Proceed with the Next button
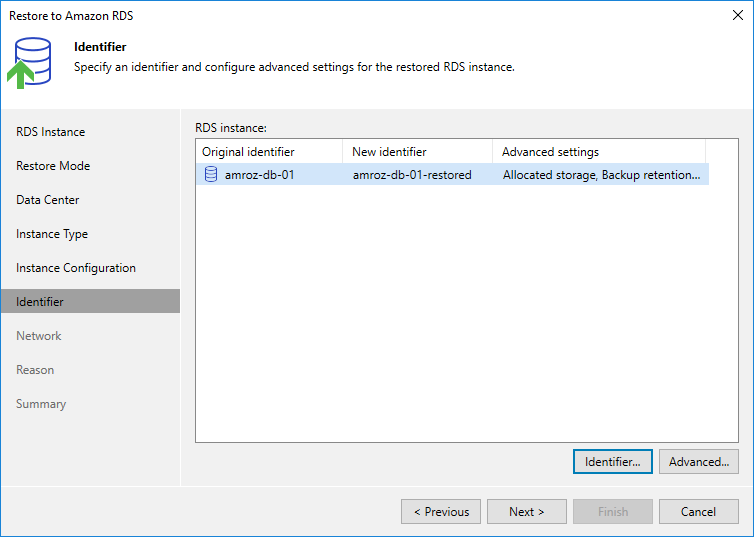Screen dimensions: 754x537 [527, 512]
